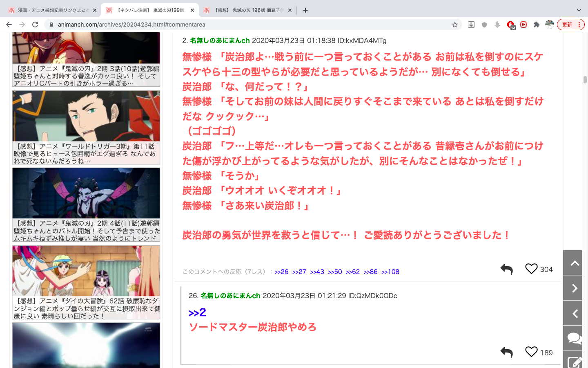Bookmark this page with the star icon
This screenshot has width=588, height=368.
454,25
